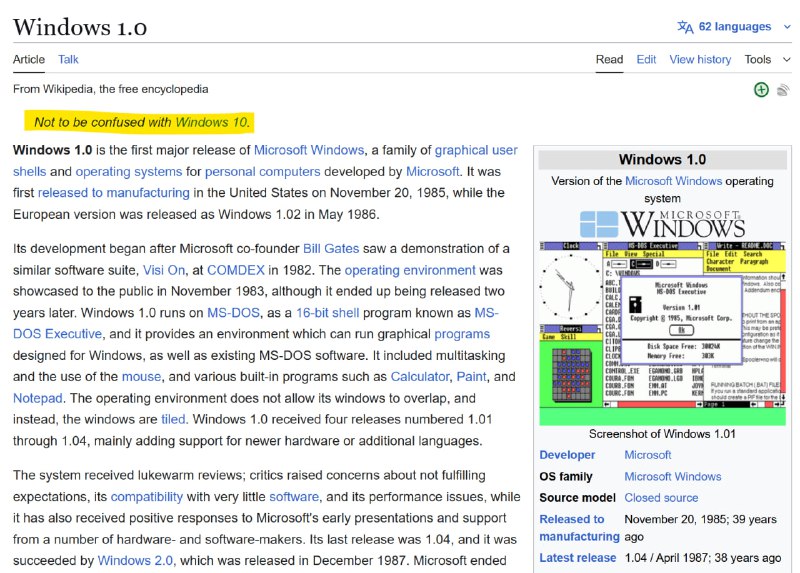Click the language translation icon
Screen dimensions: 800x573
point(685,27)
